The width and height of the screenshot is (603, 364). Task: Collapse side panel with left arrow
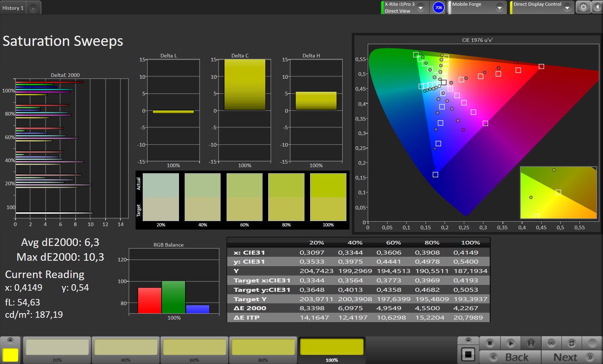[597, 7]
